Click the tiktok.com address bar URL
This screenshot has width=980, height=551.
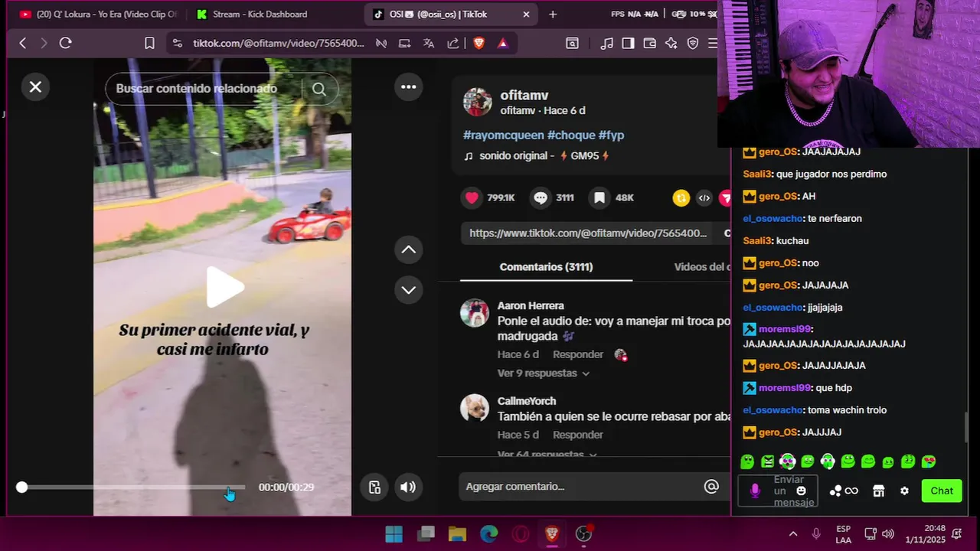[x=279, y=44]
